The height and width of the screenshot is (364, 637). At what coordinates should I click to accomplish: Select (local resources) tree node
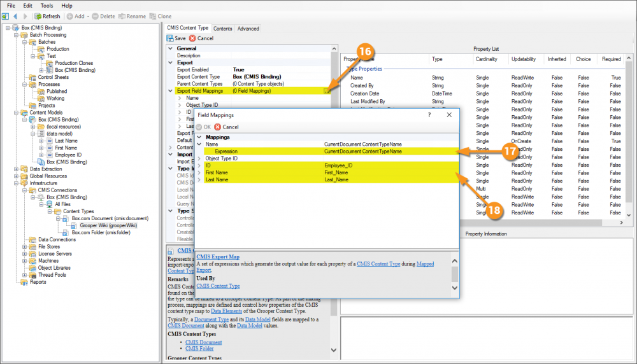click(x=64, y=127)
